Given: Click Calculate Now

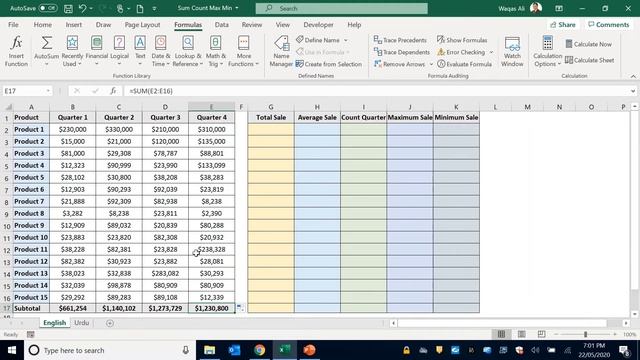Looking at the screenshot, I should tap(588, 44).
